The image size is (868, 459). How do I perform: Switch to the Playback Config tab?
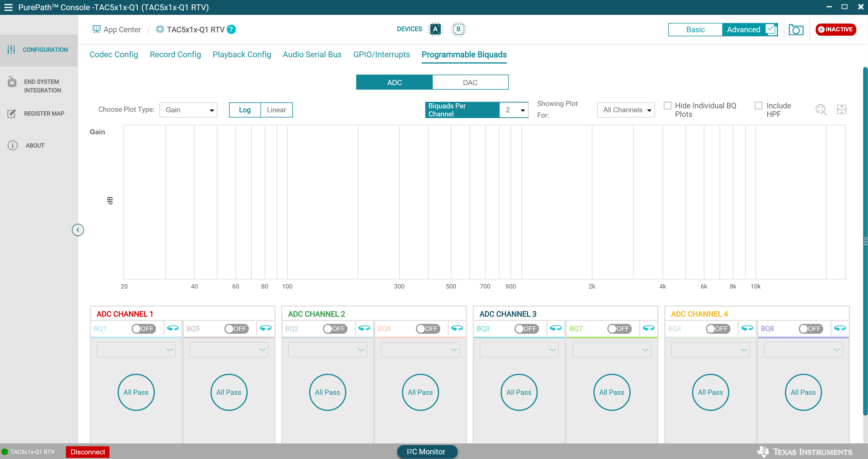point(242,55)
